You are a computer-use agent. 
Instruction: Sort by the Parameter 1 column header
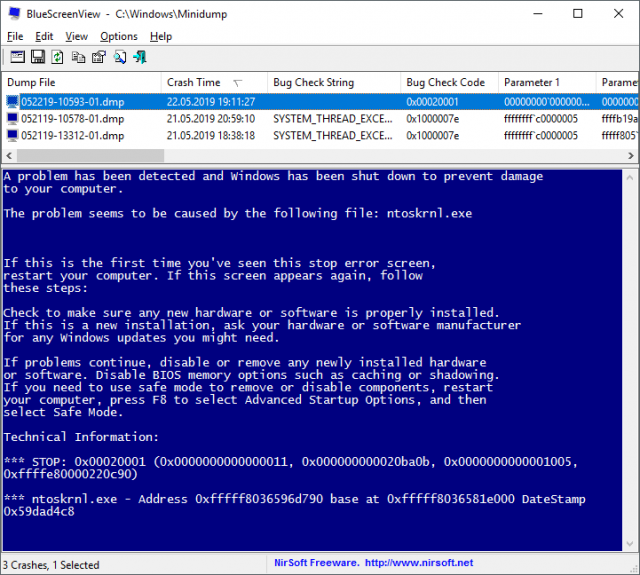(547, 82)
